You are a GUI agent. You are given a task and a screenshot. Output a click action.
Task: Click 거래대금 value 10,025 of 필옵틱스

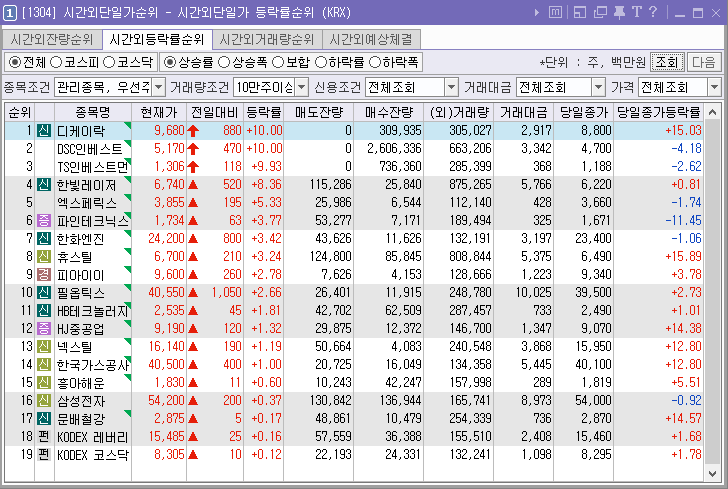[x=533, y=293]
